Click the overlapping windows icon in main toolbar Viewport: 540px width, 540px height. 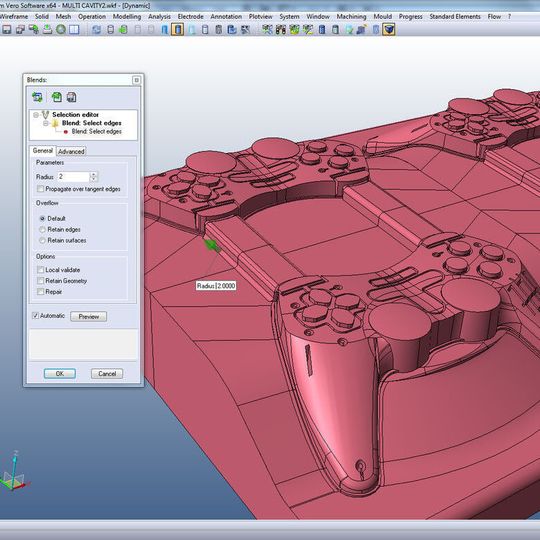20,30
